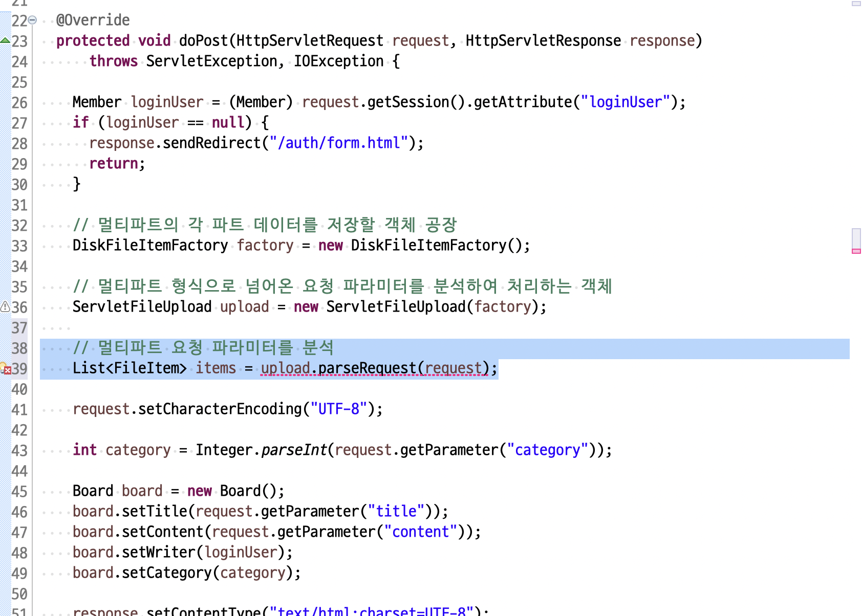Click the items variable on line 39
Image resolution: width=862 pixels, height=616 pixels.
coord(216,368)
